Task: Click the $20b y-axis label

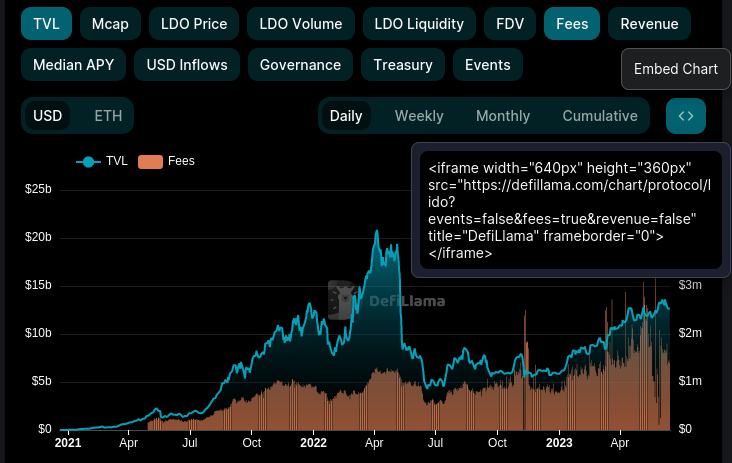Action: tap(38, 237)
